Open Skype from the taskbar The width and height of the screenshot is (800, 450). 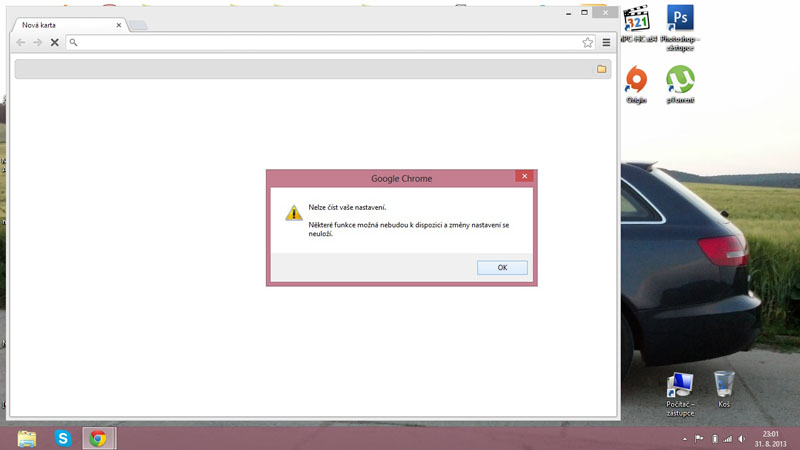(63, 438)
